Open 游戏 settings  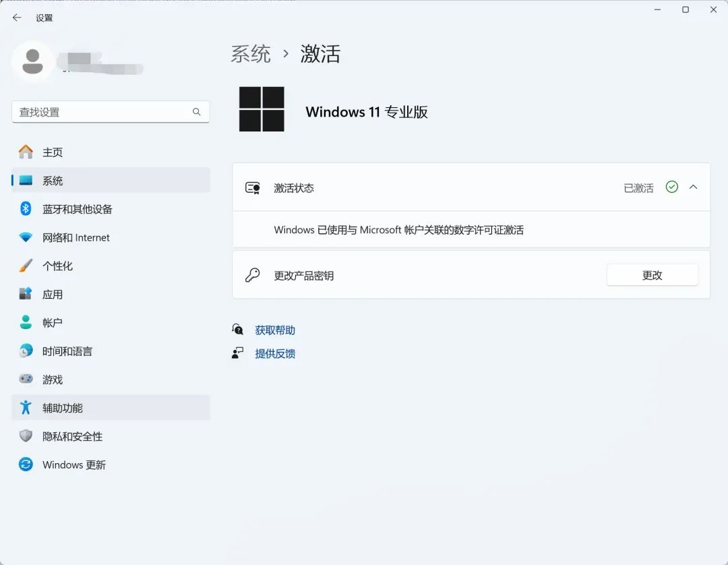click(x=111, y=380)
